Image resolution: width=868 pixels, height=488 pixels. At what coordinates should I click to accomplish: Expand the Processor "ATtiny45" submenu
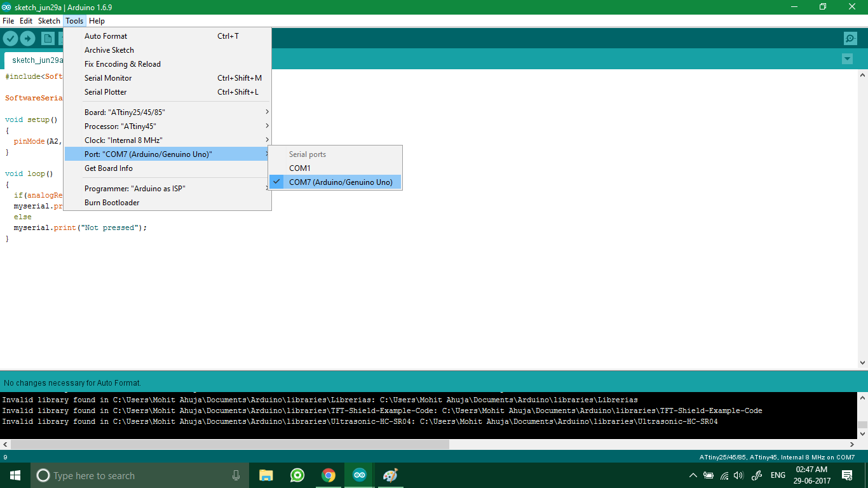pyautogui.click(x=168, y=126)
